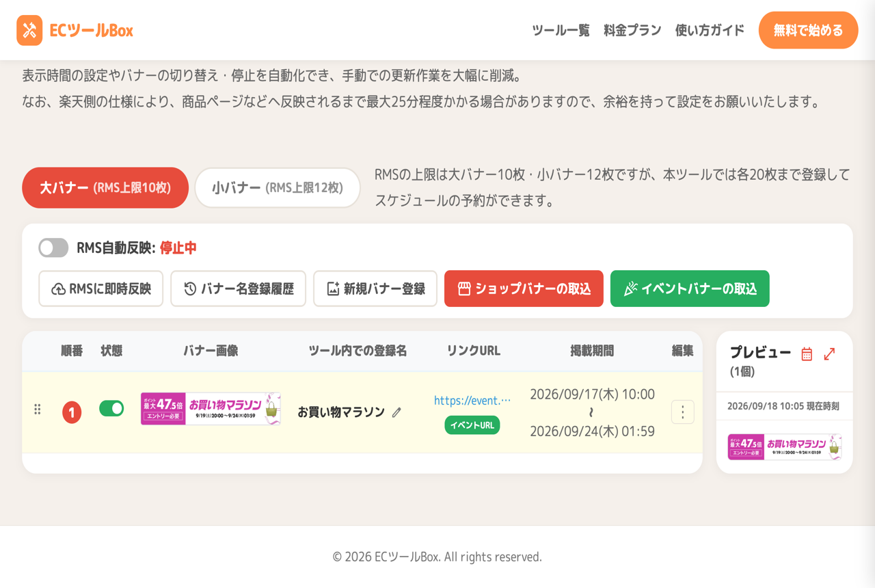Click the 編集 column header
Viewport: 875px width, 588px height.
[682, 351]
